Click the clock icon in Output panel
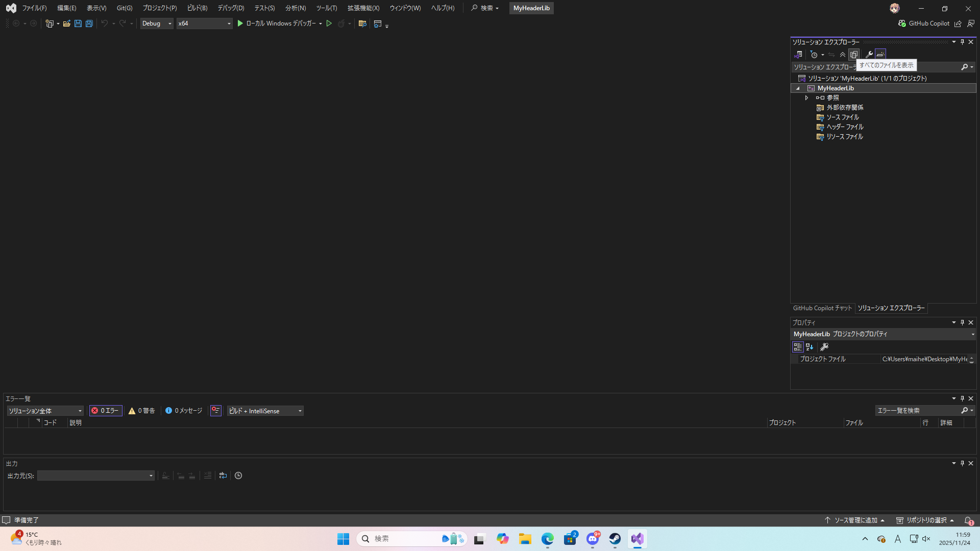980x551 pixels. click(x=238, y=475)
